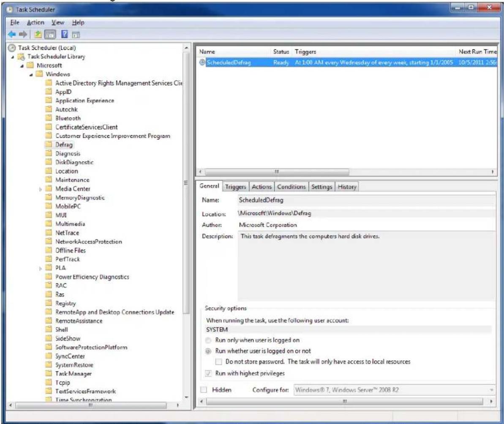The height and width of the screenshot is (424, 504).
Task: Open the Help menu
Action: [x=78, y=22]
